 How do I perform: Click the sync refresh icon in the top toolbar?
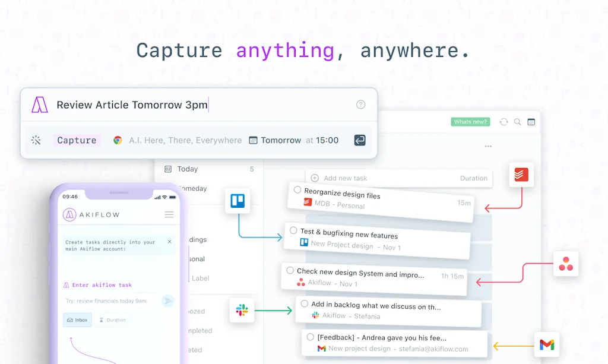pos(503,122)
